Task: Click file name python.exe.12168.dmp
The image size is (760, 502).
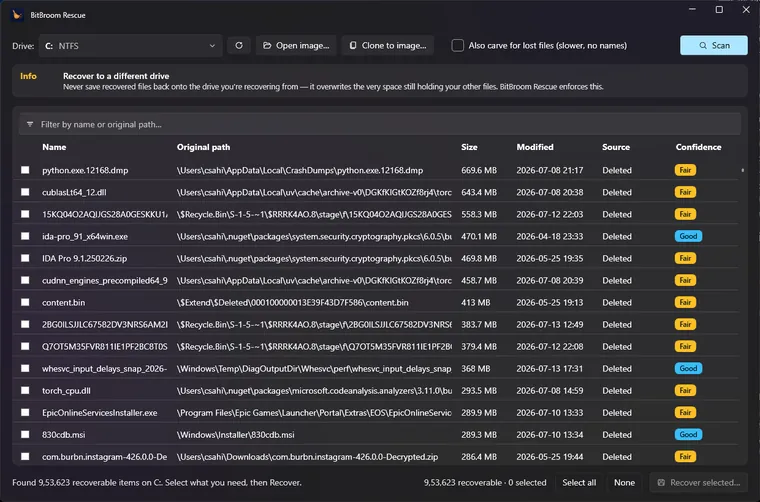Action: [85, 170]
